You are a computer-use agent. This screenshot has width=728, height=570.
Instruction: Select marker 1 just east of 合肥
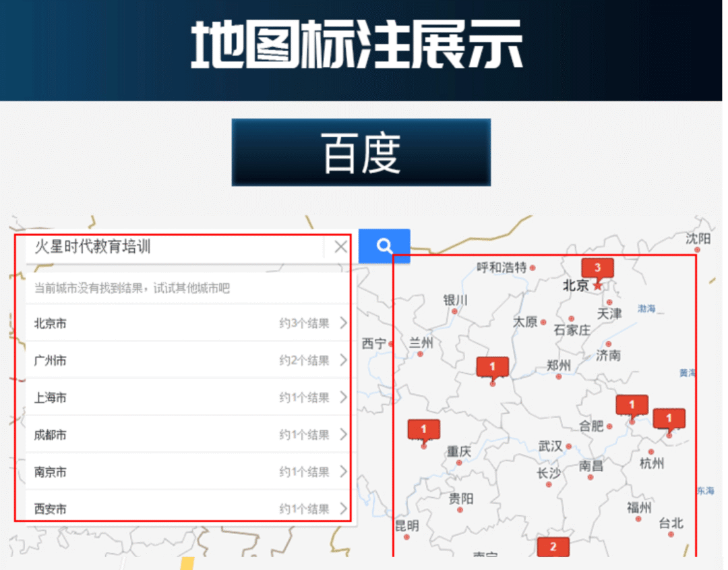click(632, 405)
